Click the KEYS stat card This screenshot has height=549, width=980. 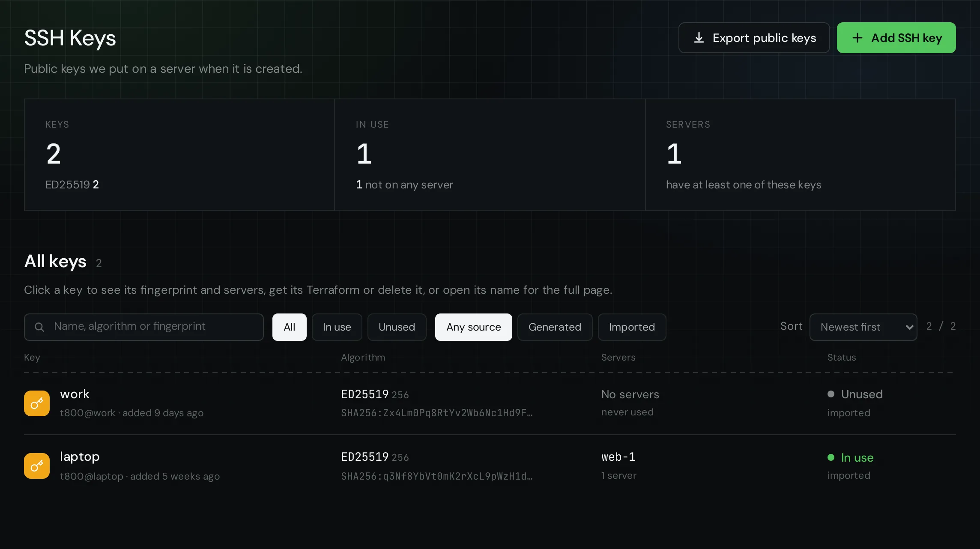[179, 155]
